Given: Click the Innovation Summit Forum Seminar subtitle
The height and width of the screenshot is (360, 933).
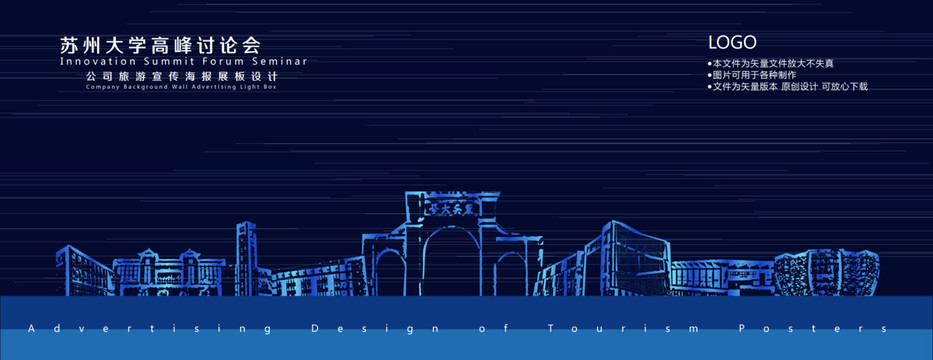Looking at the screenshot, I should [184, 61].
